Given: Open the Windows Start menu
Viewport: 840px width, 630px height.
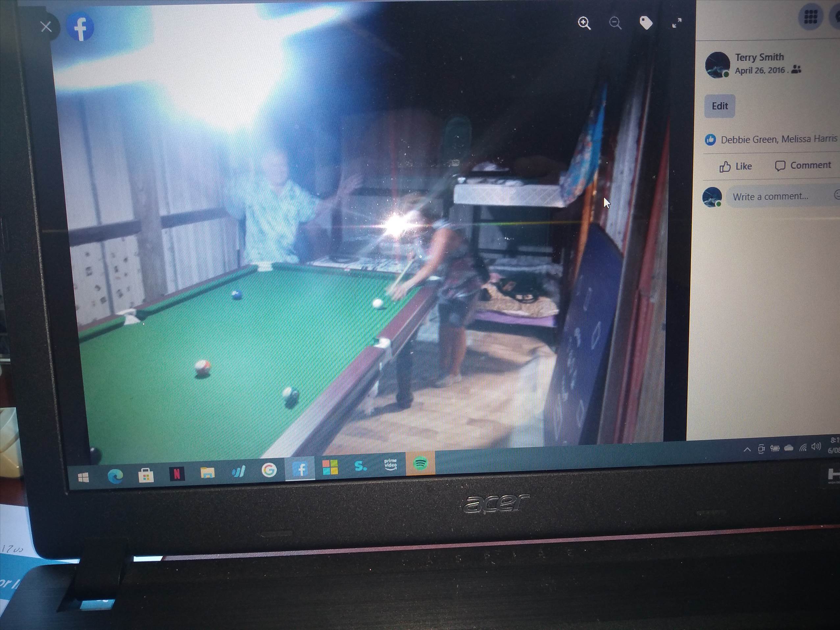Looking at the screenshot, I should coord(83,477).
